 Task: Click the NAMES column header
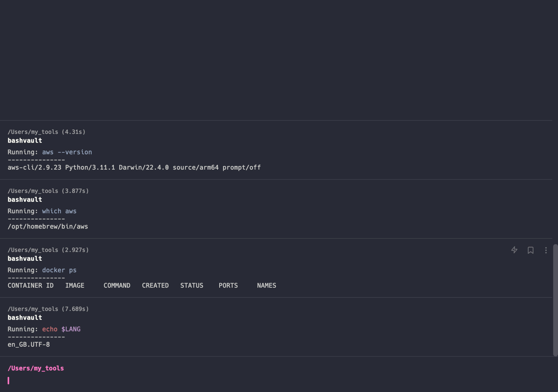pos(266,285)
